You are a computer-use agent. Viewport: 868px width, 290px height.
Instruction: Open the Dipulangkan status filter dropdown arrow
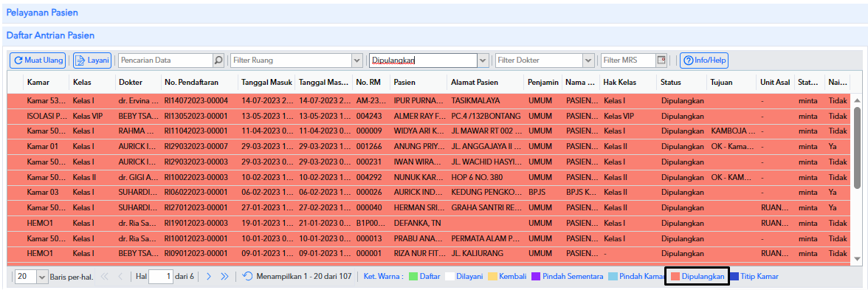point(483,60)
